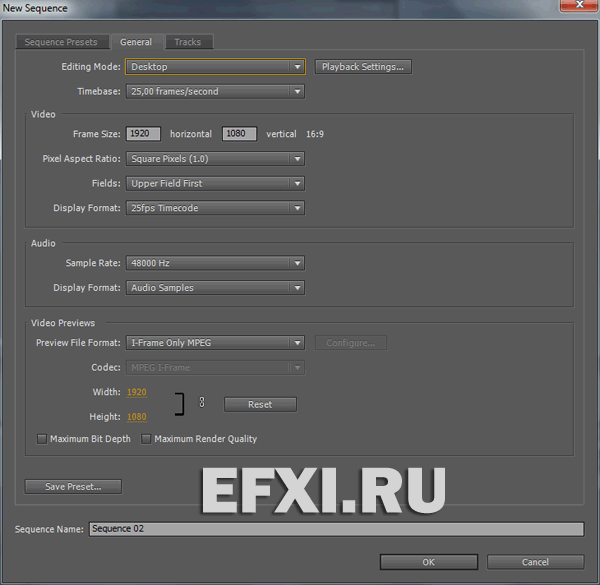Click the Cancel button
The height and width of the screenshot is (585, 600).
tap(535, 562)
